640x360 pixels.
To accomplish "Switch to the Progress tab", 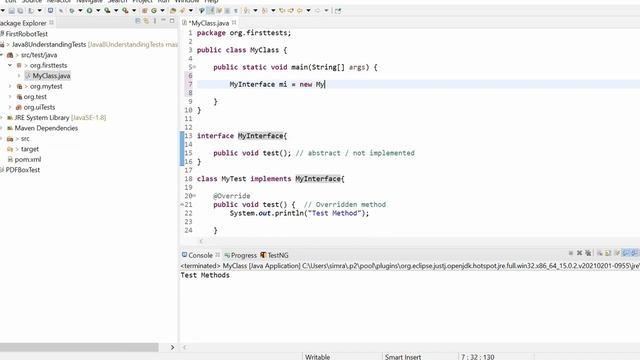I will click(240, 255).
